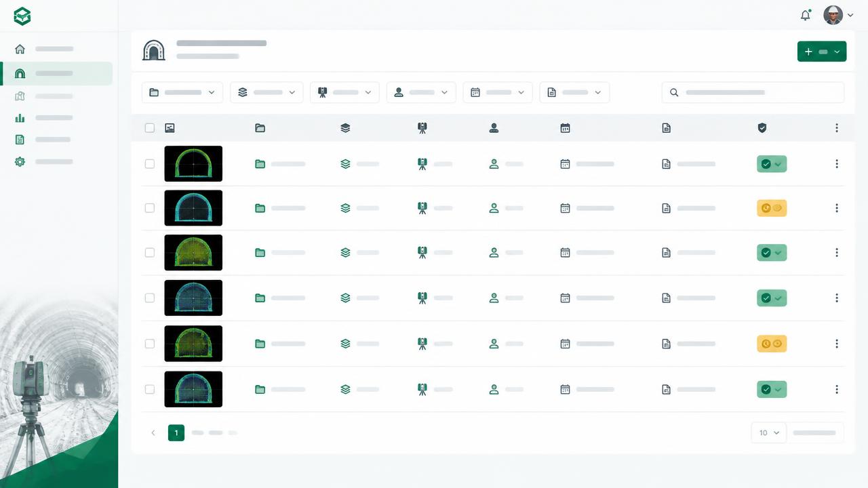Click the previous page arrow in pagination
The image size is (868, 488).
153,432
